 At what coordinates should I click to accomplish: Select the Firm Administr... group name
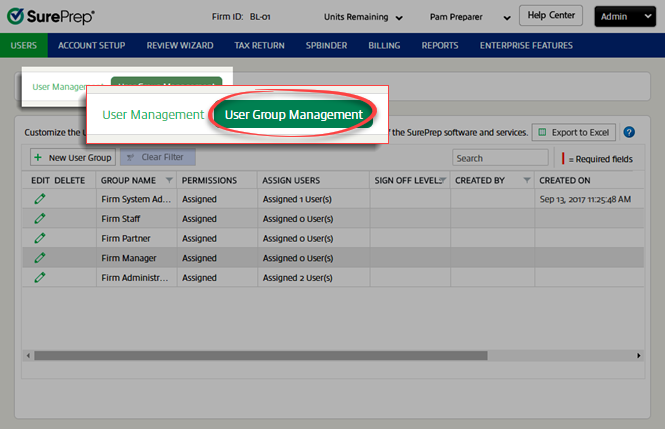point(135,278)
